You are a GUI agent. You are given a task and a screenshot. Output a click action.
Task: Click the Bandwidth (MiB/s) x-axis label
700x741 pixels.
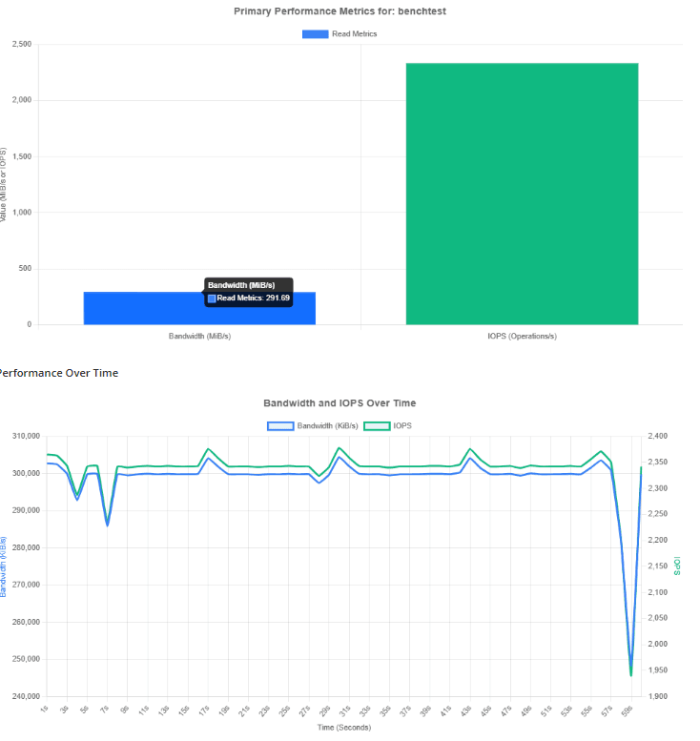[199, 336]
